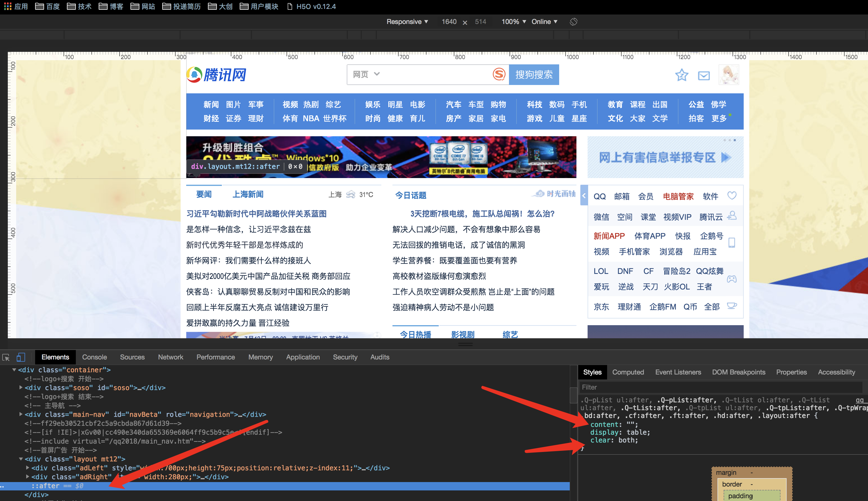868x501 pixels.
Task: Click the gamepad icon beside QQ炫舞
Action: [x=732, y=279]
